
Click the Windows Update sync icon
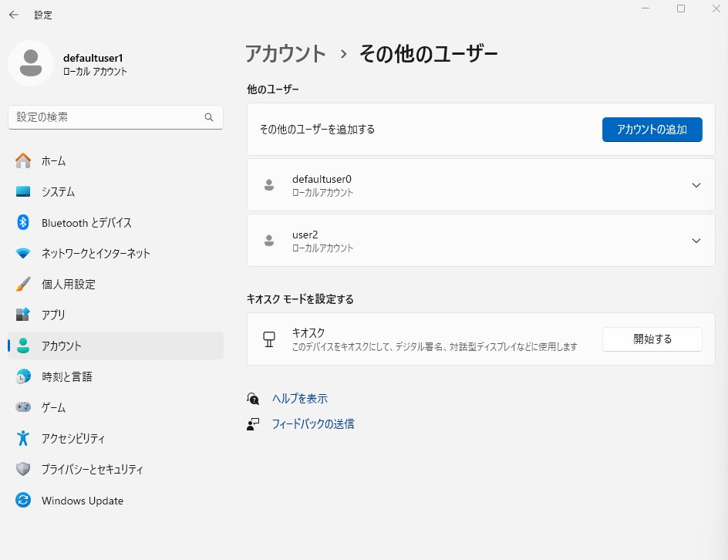point(23,501)
